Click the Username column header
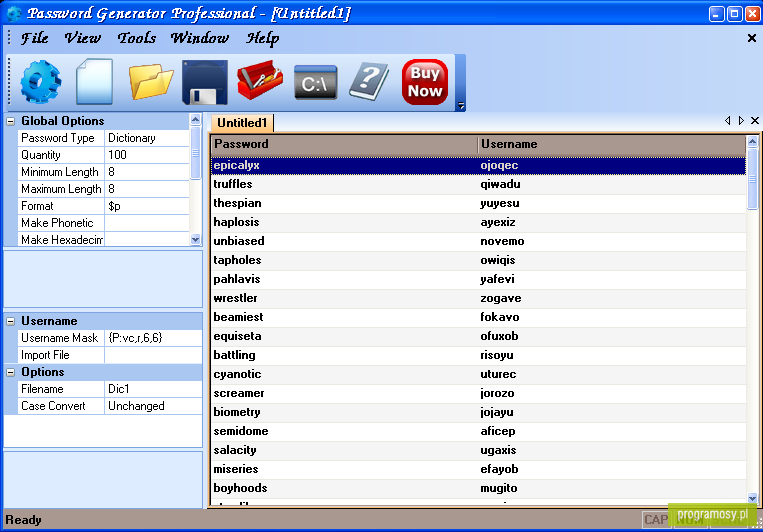This screenshot has width=763, height=532. [612, 144]
